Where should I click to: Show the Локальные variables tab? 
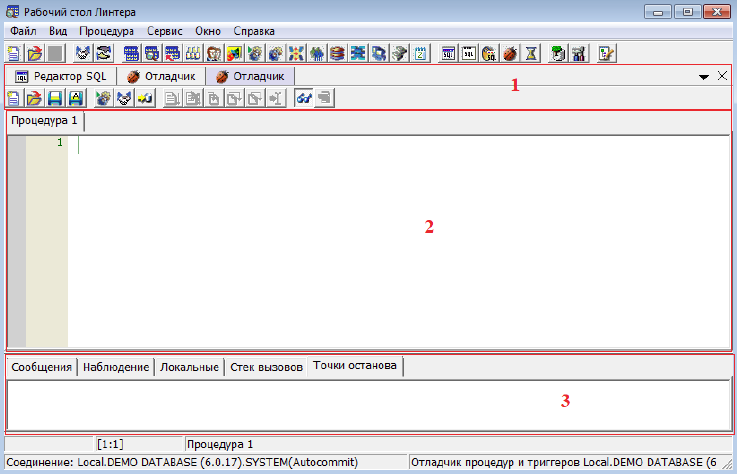[190, 367]
